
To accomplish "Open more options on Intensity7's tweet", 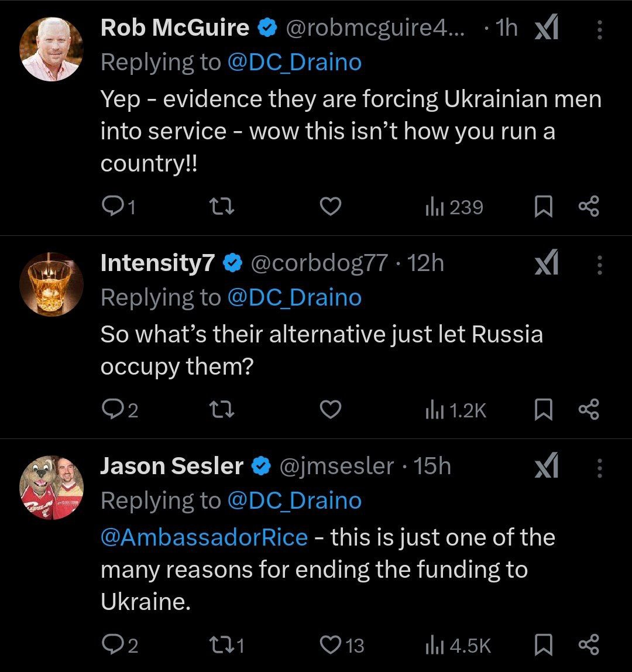I will (599, 264).
